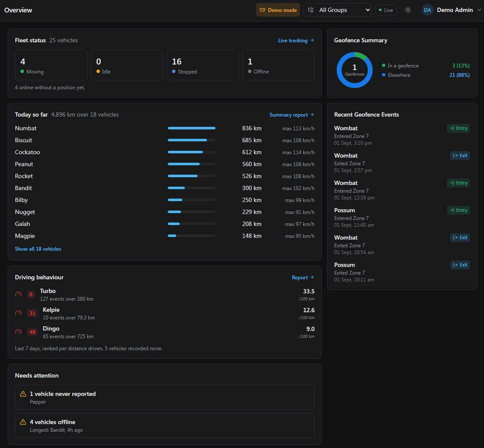This screenshot has height=448, width=484.
Task: Click Entry badge for Possum 11:40 am
Action: click(458, 210)
